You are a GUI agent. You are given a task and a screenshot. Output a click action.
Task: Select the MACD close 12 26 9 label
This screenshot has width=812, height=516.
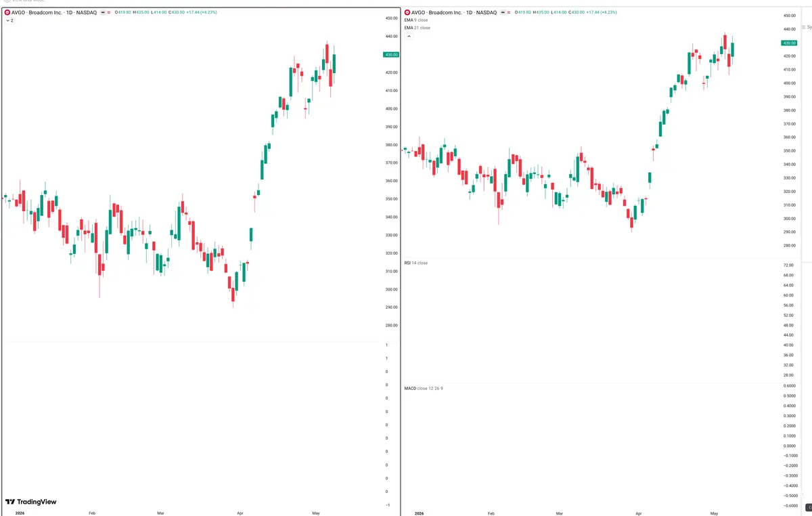424,388
